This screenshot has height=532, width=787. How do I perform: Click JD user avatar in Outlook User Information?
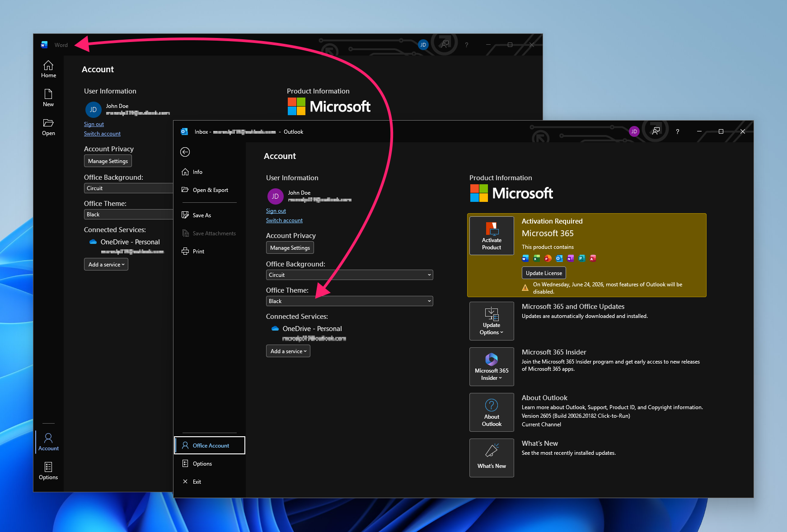coord(275,196)
